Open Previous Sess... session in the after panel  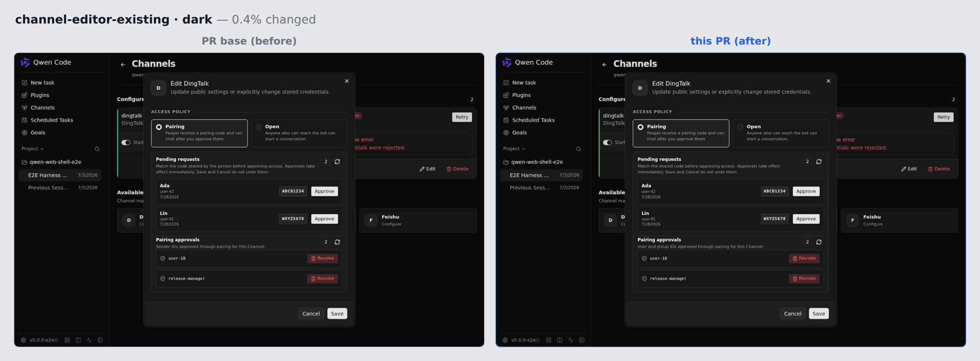[x=542, y=188]
